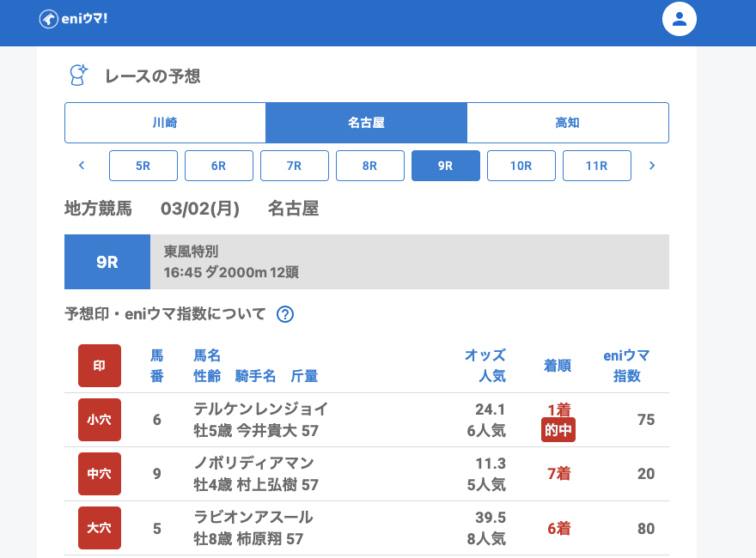The height and width of the screenshot is (558, 756).
Task: Open race 8R
Action: point(370,166)
